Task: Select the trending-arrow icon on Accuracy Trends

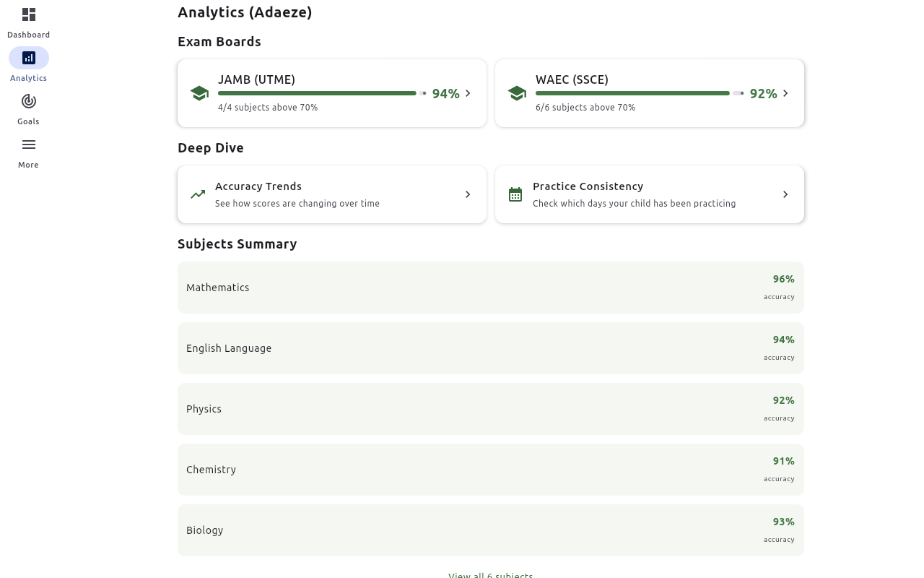Action: coord(198,194)
